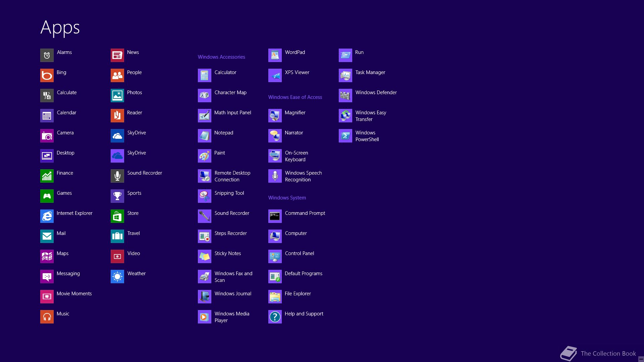Open the Help and Support icon
This screenshot has height=362, width=644.
tap(275, 317)
